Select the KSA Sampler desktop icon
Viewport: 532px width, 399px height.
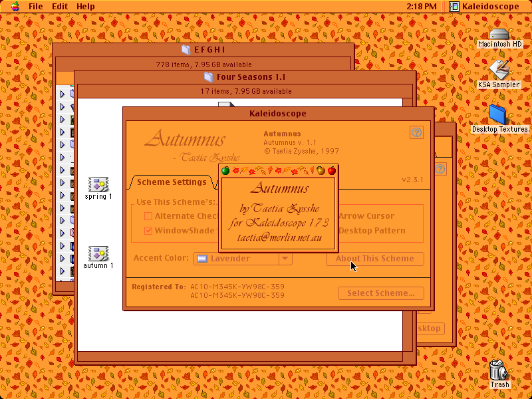point(499,70)
